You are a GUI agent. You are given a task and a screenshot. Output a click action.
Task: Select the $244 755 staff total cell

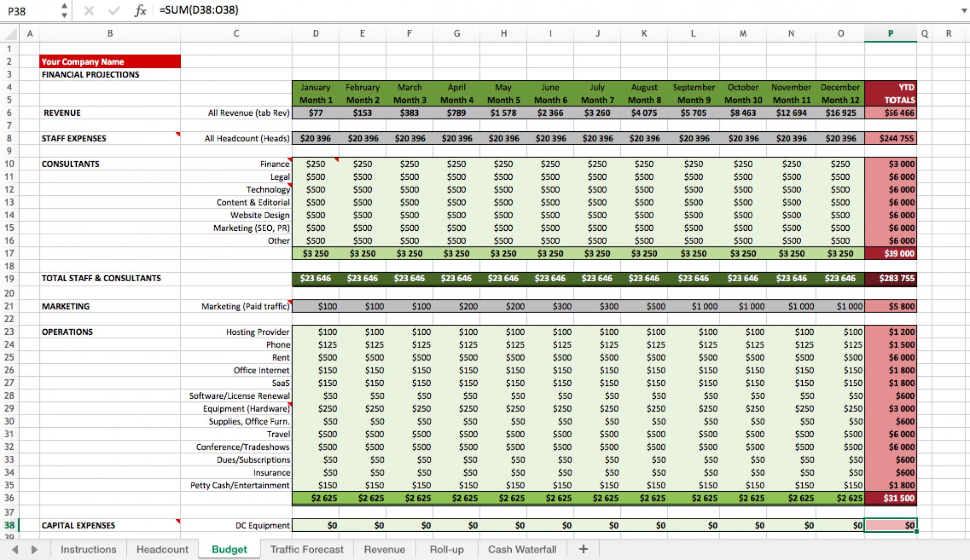pos(890,138)
